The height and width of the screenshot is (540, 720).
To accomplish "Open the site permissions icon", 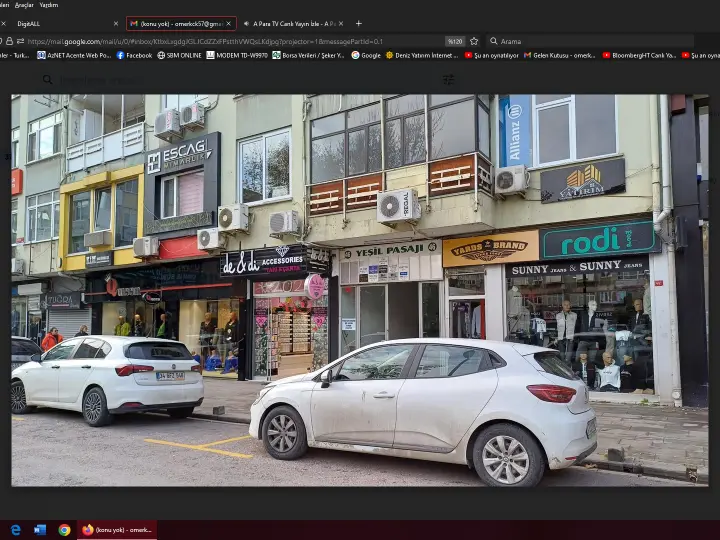I will 20,41.
